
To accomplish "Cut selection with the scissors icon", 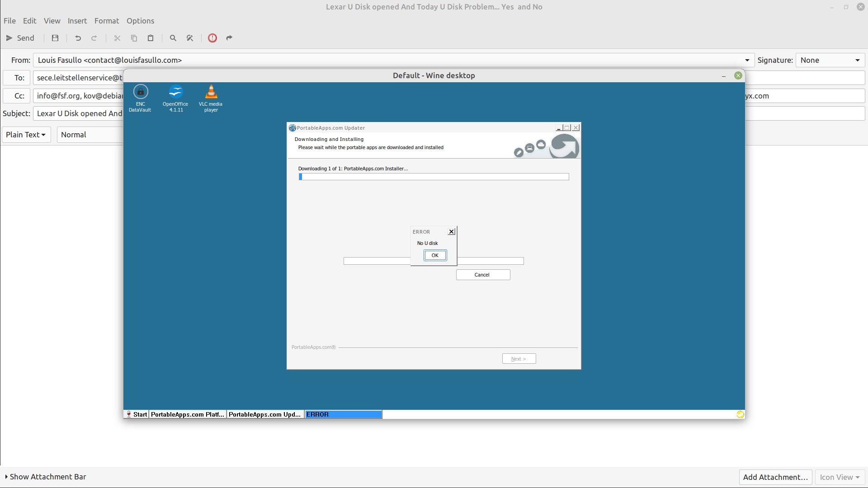I will click(117, 38).
